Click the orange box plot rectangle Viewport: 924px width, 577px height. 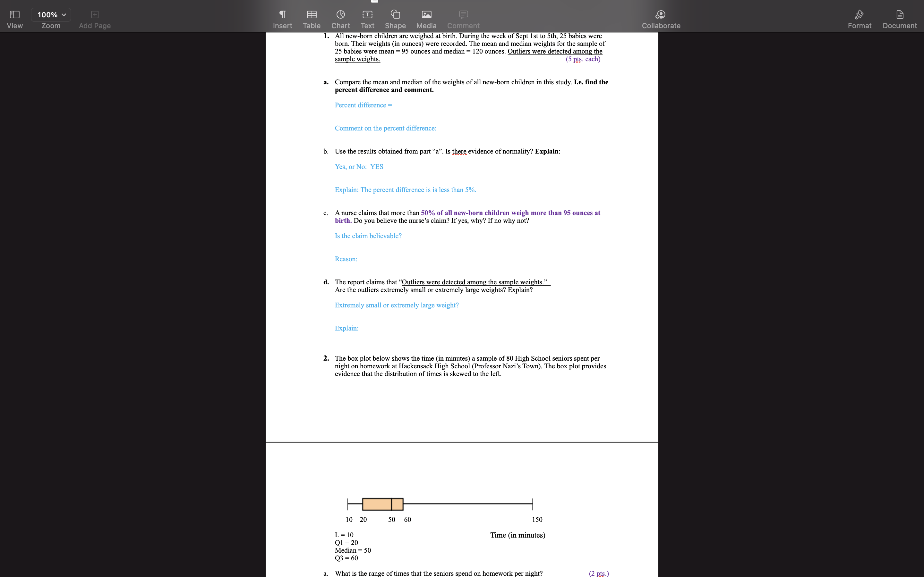click(x=376, y=504)
